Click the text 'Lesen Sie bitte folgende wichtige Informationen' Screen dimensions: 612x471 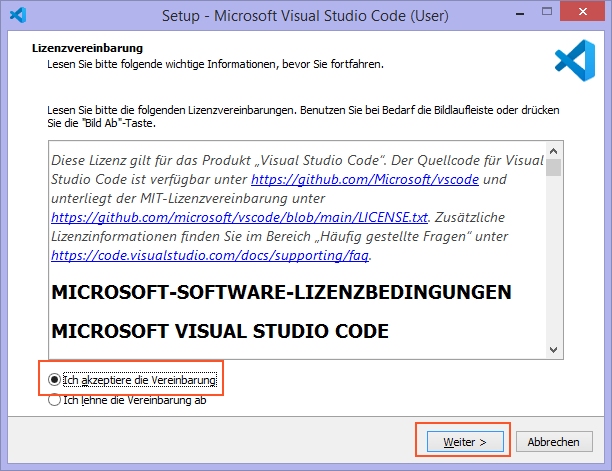click(162, 64)
